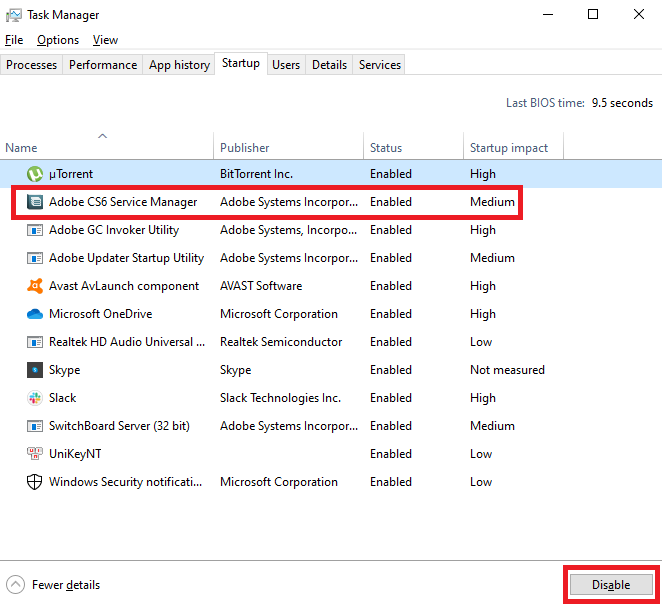The width and height of the screenshot is (663, 606).
Task: Select the Adobe CS6 Service Manager text
Action: pos(123,202)
